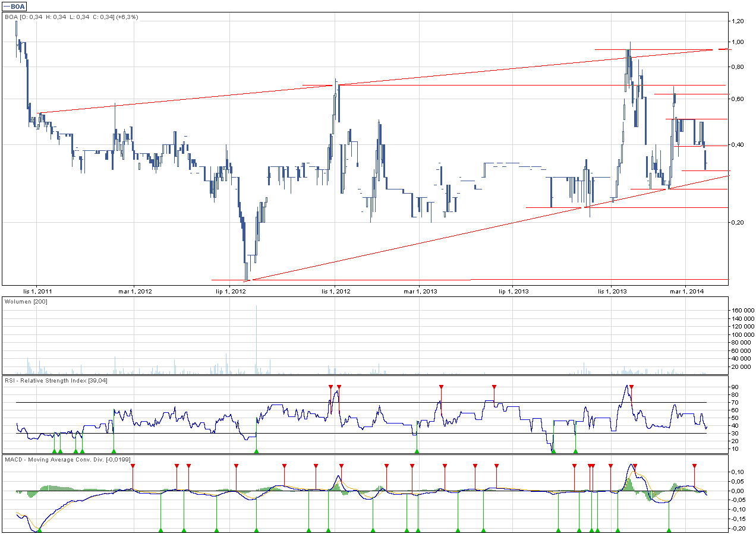Screen dimensions: 756x534
Task: Click the Wolumen [200] panel title
Action: tap(26, 302)
